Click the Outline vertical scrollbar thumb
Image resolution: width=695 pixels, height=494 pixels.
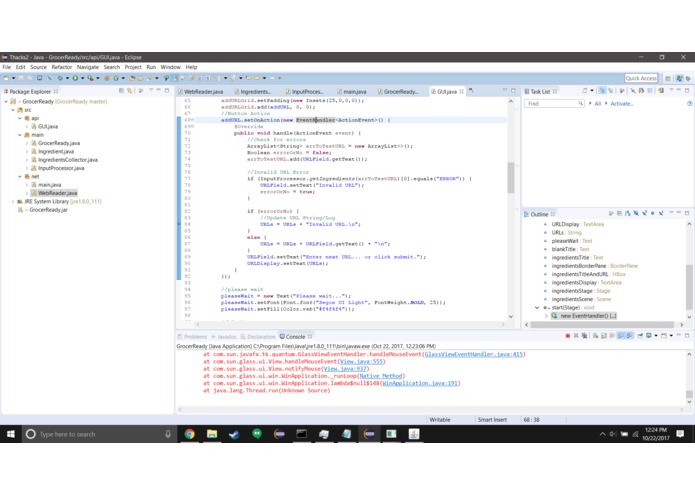click(689, 287)
